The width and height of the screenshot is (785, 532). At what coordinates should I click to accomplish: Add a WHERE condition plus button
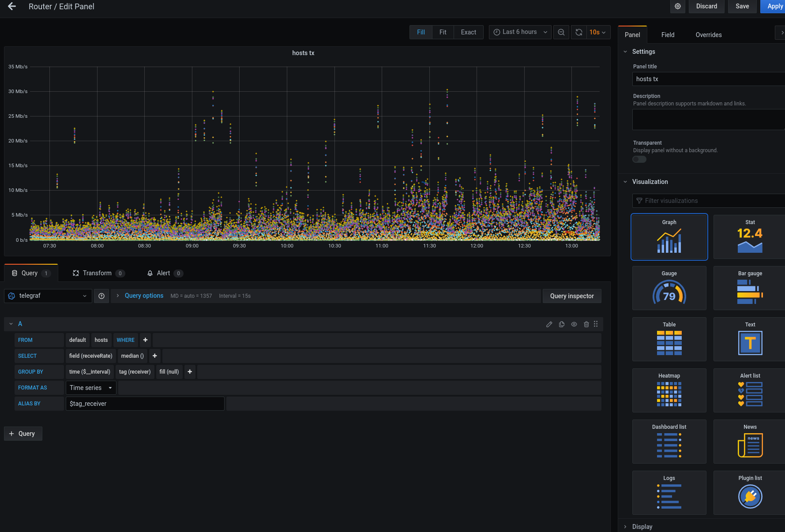pyautogui.click(x=145, y=340)
